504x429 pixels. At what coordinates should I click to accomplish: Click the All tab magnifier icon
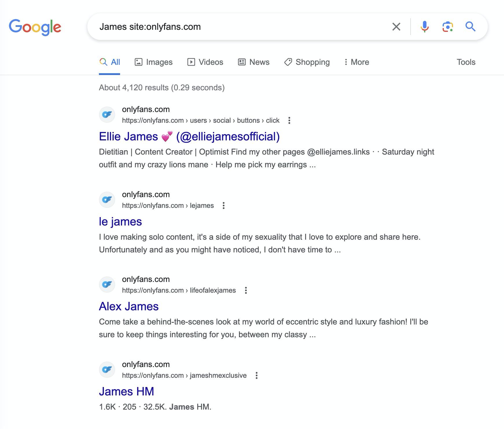coord(103,62)
